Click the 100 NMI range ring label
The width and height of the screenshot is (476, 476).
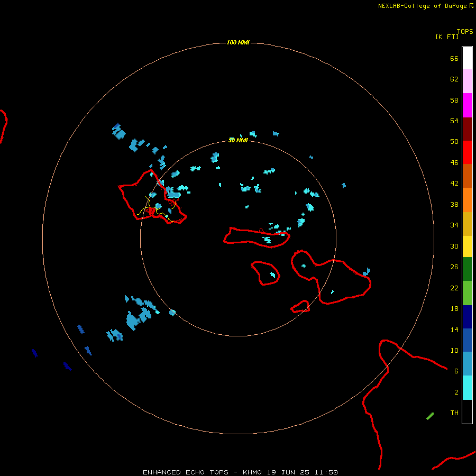[x=238, y=42]
